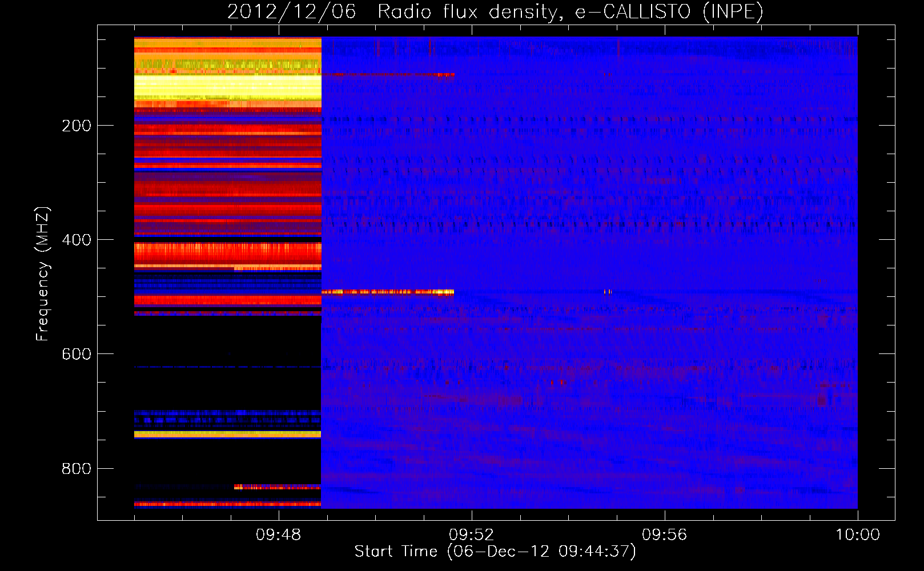Image resolution: width=924 pixels, height=571 pixels.
Task: Click the 600 frequency tick label
Action: click(x=77, y=354)
